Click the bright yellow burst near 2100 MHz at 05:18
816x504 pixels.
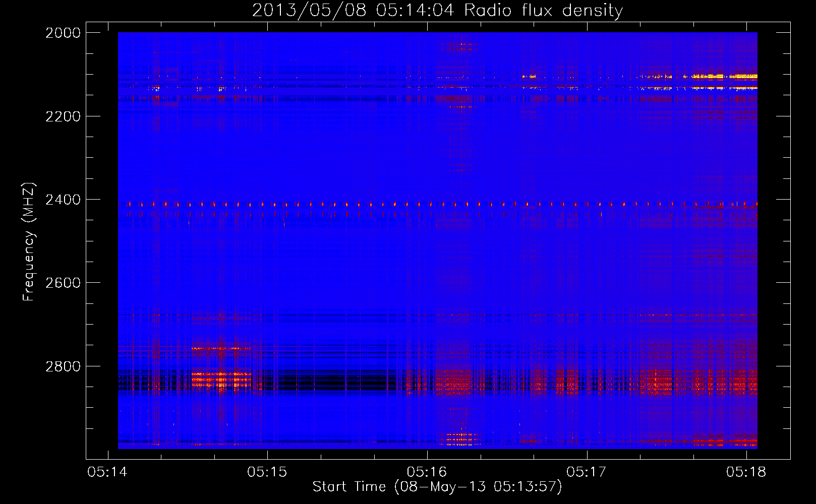tap(725, 77)
